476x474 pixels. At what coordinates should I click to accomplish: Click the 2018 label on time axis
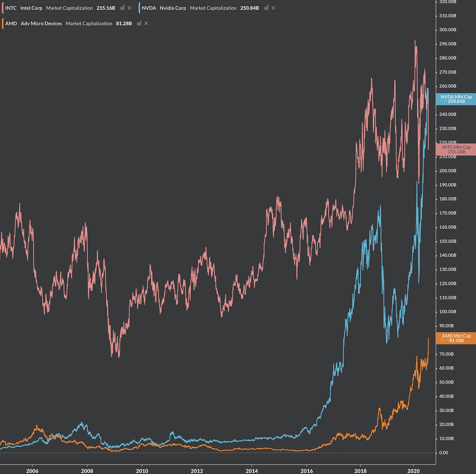[360, 471]
